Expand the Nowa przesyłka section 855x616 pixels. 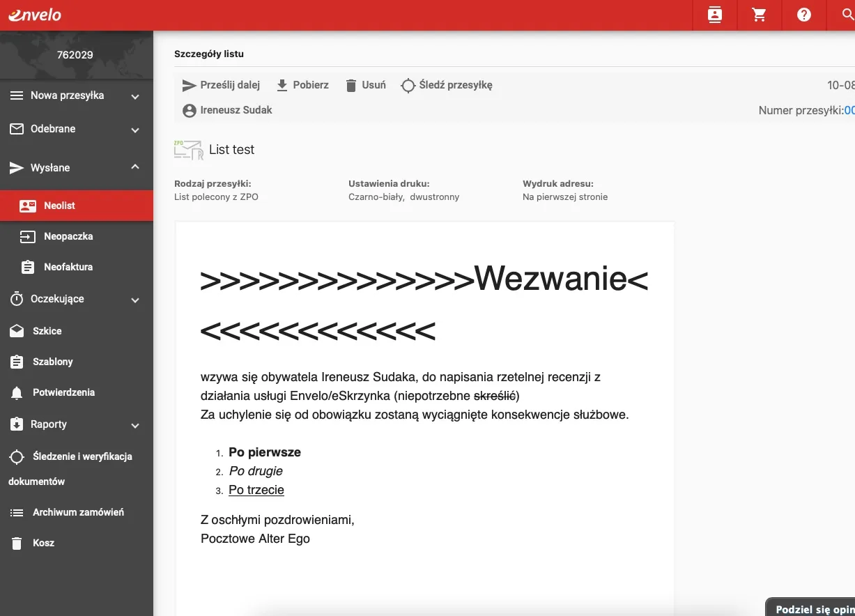point(134,96)
